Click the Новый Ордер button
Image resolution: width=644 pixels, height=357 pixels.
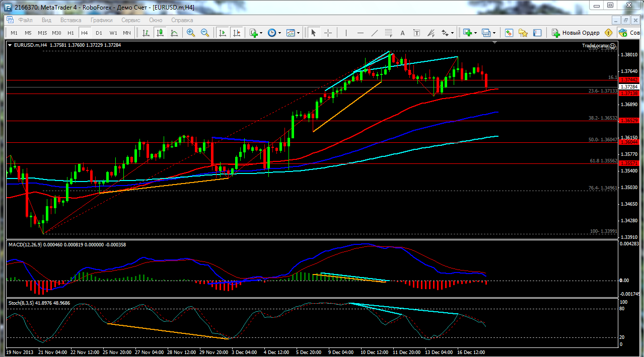point(576,33)
